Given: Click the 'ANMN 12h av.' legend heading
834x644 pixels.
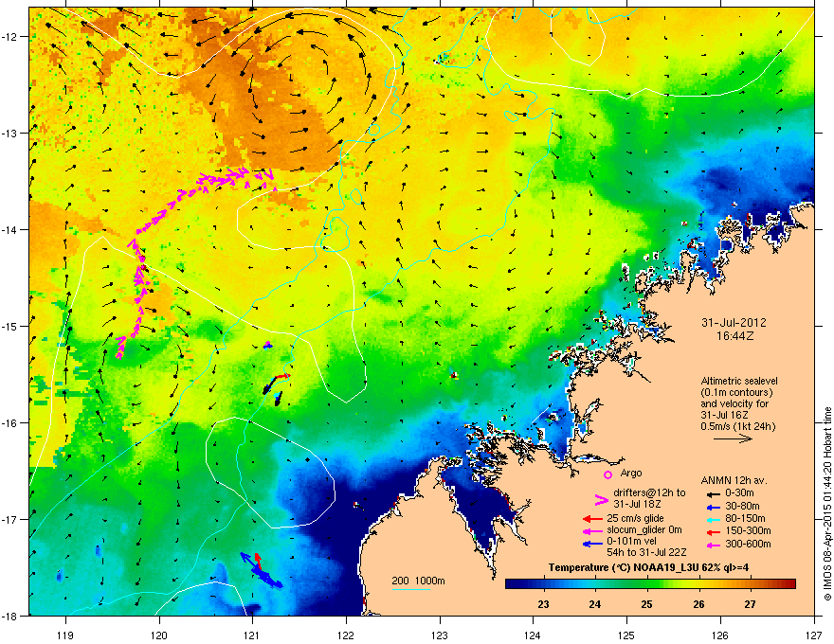Looking at the screenshot, I should (x=734, y=481).
